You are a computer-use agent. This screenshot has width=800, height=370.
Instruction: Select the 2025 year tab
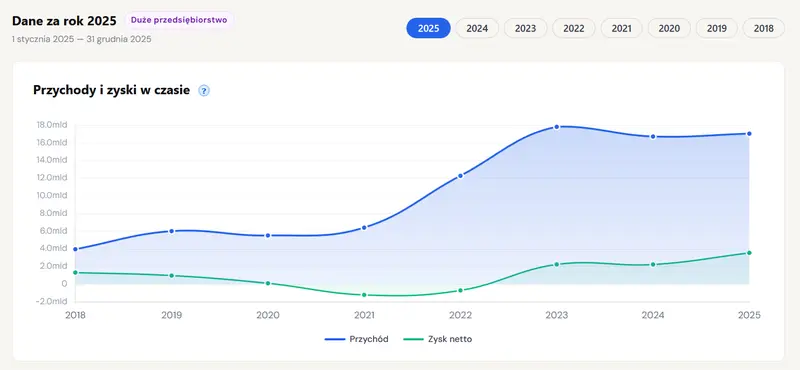pos(429,28)
